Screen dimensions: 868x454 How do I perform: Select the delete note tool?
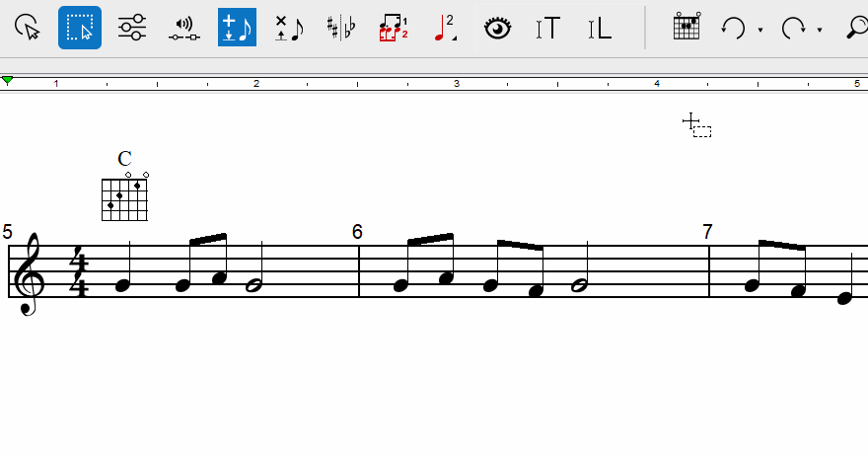click(x=289, y=29)
